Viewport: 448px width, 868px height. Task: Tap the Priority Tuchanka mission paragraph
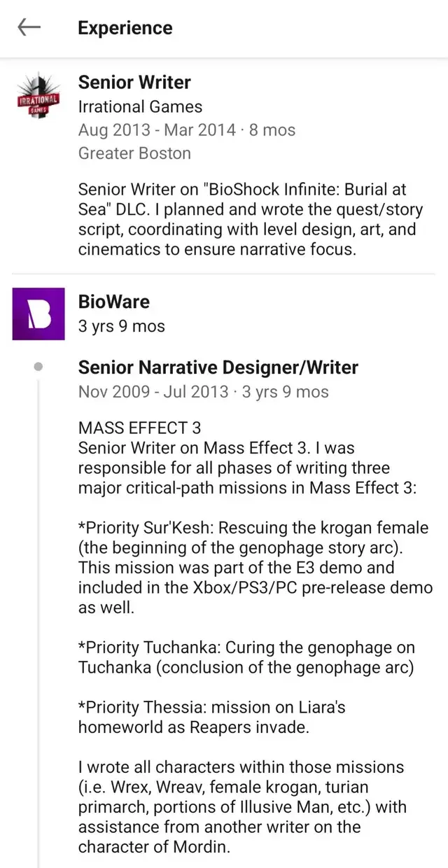pyautogui.click(x=247, y=657)
